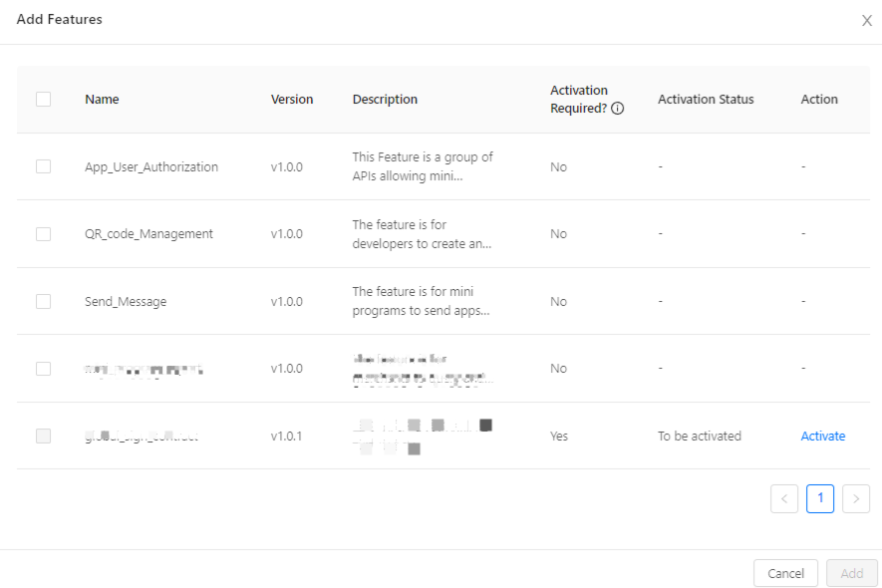Check the QR_code_Management checkbox
882x588 pixels.
tap(43, 233)
